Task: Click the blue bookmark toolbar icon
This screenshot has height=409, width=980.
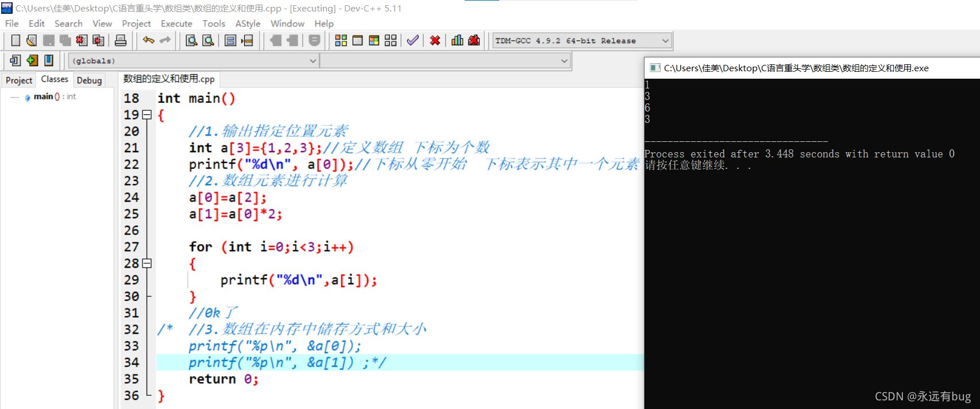Action: 49,60
